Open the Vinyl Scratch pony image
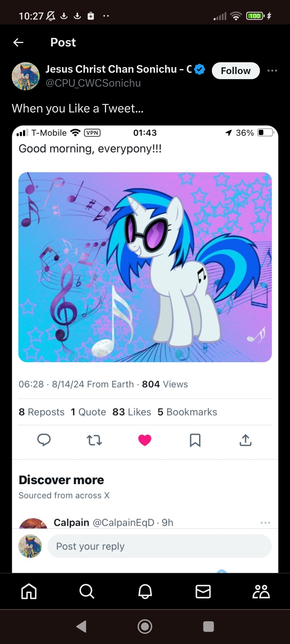The image size is (290, 644). (145, 267)
